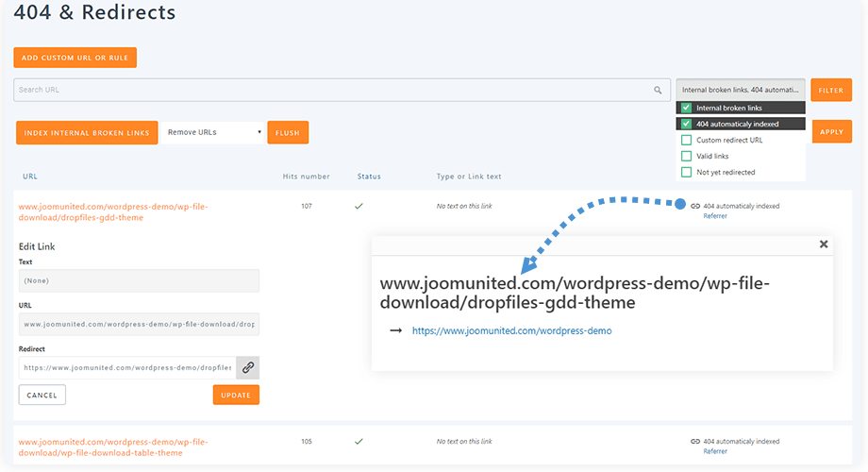Click into the Search URL field

point(330,91)
